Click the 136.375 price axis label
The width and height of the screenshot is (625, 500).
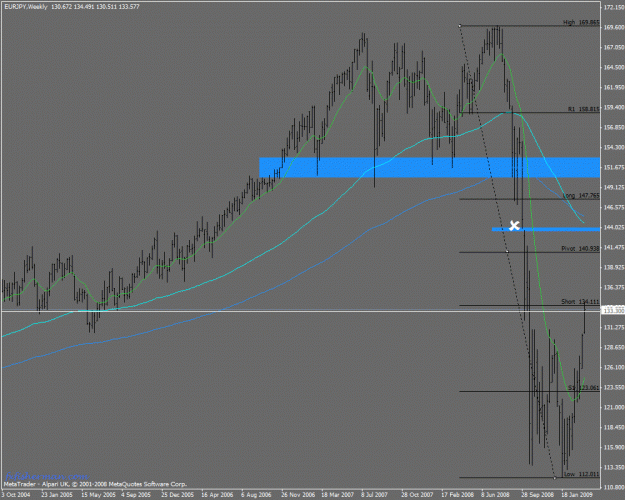pyautogui.click(x=614, y=287)
